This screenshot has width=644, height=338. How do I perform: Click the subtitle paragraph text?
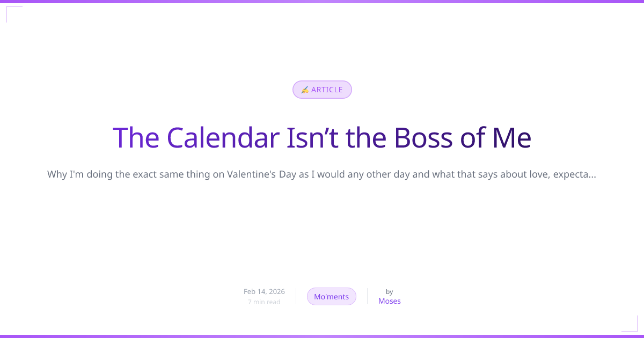[x=322, y=174]
